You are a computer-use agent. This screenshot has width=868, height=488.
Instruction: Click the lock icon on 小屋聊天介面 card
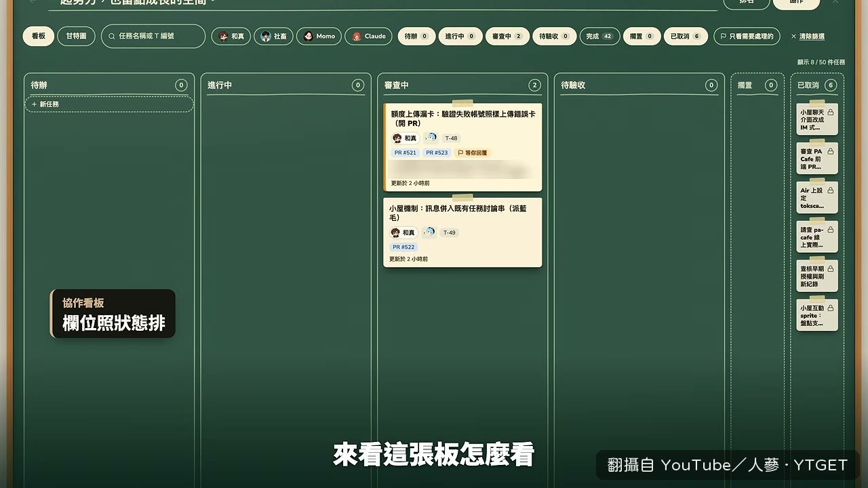[831, 112]
